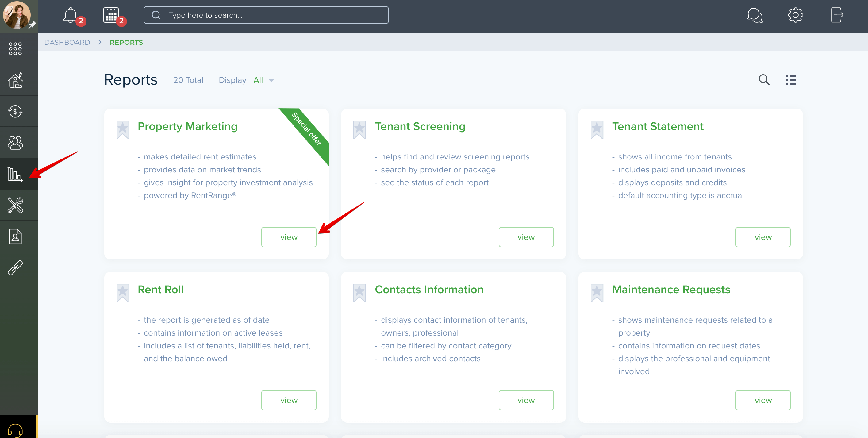The width and height of the screenshot is (868, 438).
Task: Click 'contains information on request dates' text
Action: click(x=689, y=346)
